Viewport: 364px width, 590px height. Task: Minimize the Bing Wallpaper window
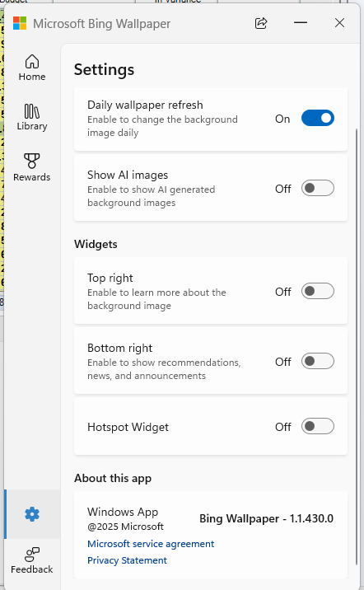click(x=301, y=23)
